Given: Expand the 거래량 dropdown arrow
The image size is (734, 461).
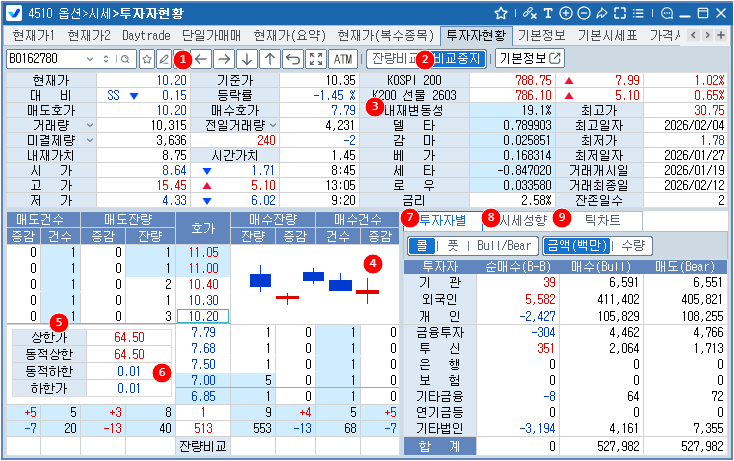Looking at the screenshot, I should tap(91, 125).
